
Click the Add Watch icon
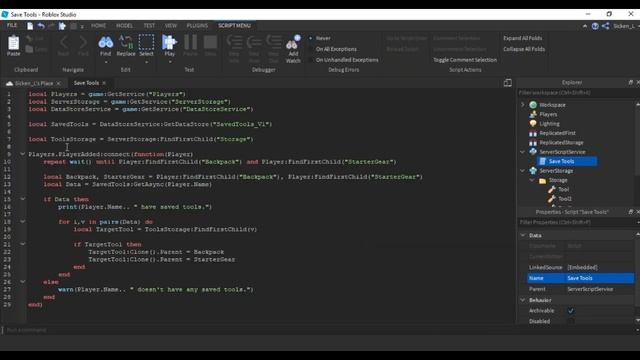point(293,42)
